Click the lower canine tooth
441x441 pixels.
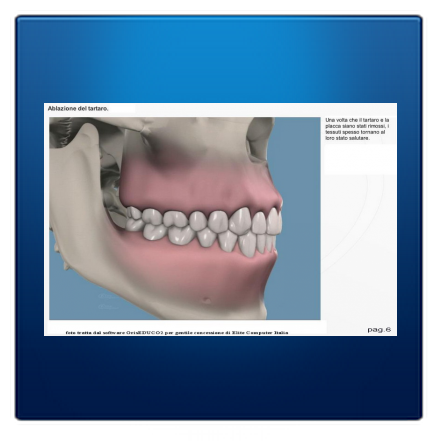[x=247, y=244]
